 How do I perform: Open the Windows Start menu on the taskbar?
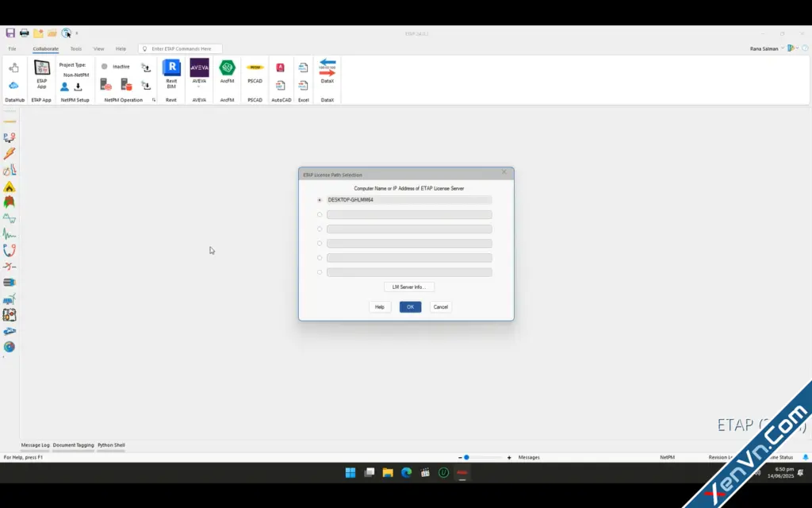click(350, 473)
